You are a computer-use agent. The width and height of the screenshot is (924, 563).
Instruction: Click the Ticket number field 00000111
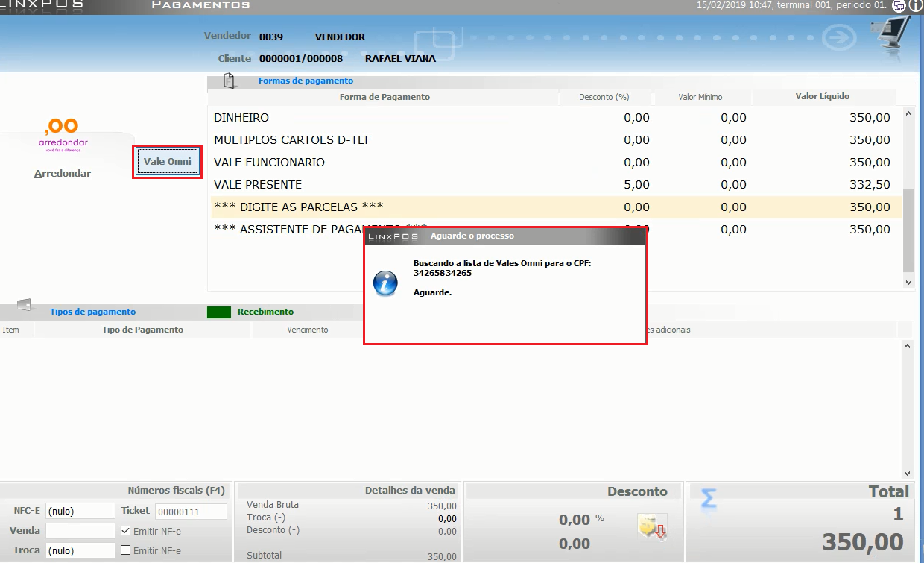click(x=191, y=511)
